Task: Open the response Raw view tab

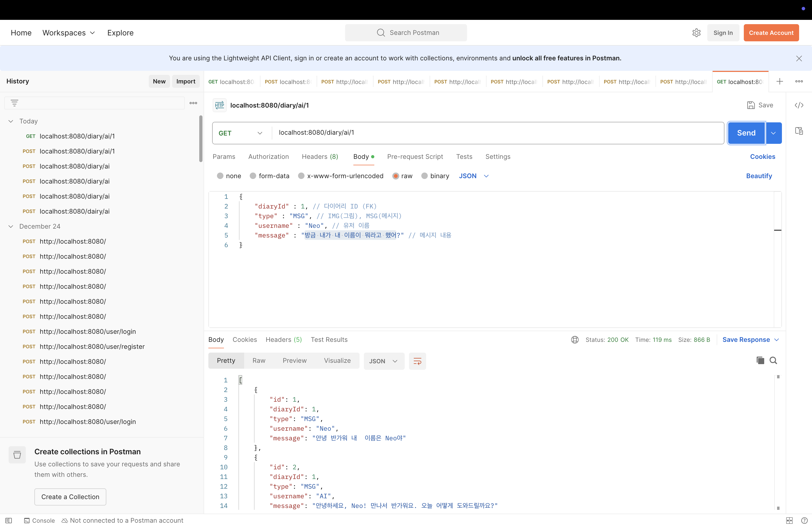Action: click(259, 361)
